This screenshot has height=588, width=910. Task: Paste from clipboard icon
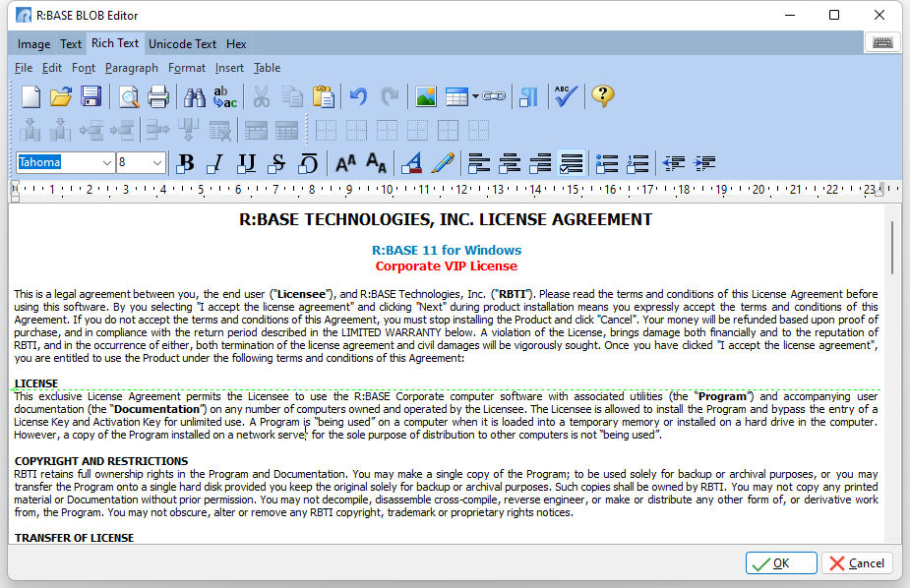(x=324, y=96)
